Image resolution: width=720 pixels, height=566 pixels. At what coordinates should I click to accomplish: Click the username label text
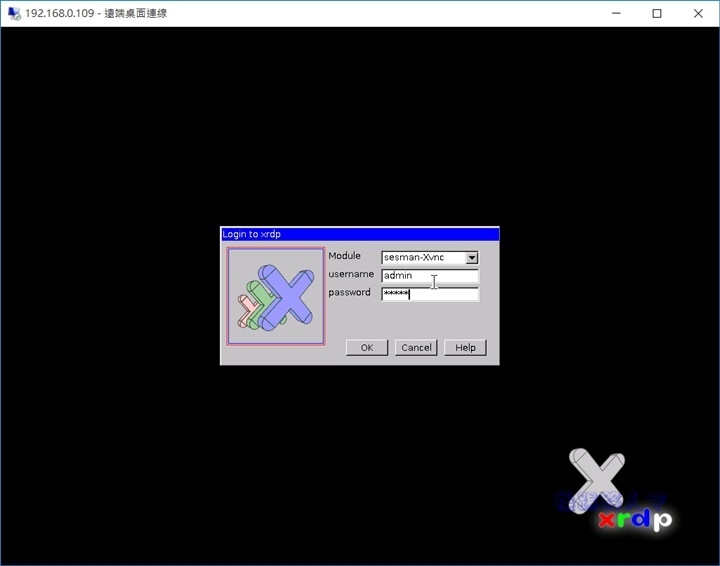coord(351,274)
